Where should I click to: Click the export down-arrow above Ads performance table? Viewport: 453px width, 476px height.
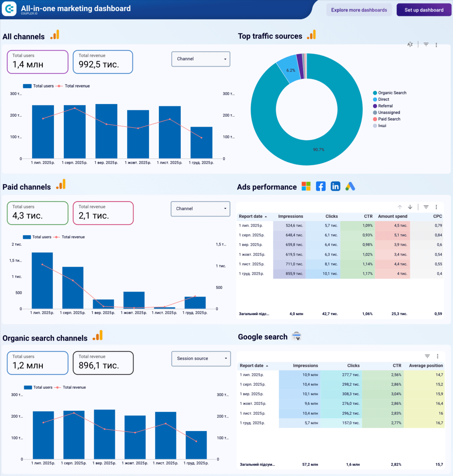point(410,207)
